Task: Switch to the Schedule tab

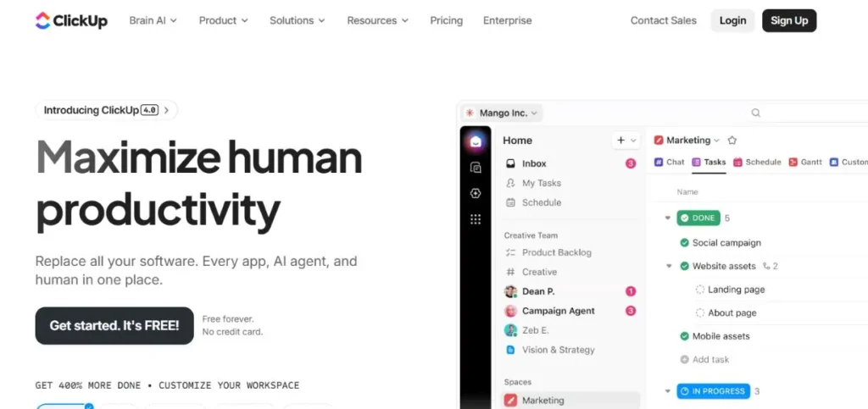Action: (757, 162)
